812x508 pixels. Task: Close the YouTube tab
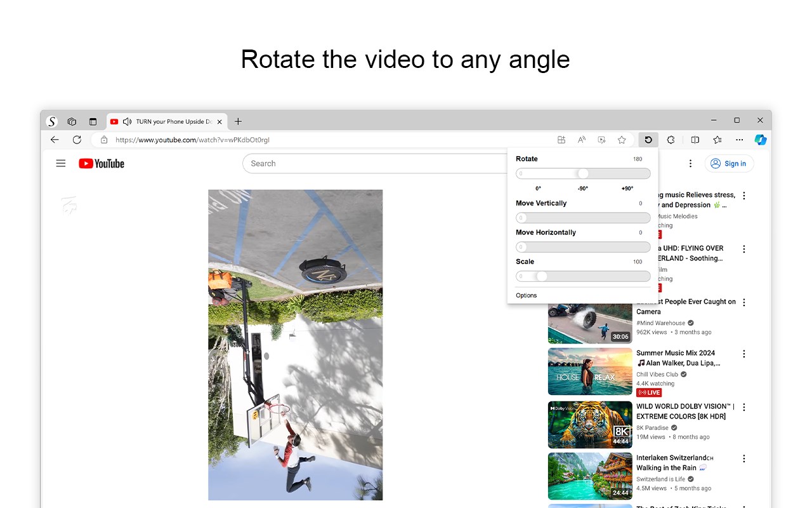pos(219,121)
